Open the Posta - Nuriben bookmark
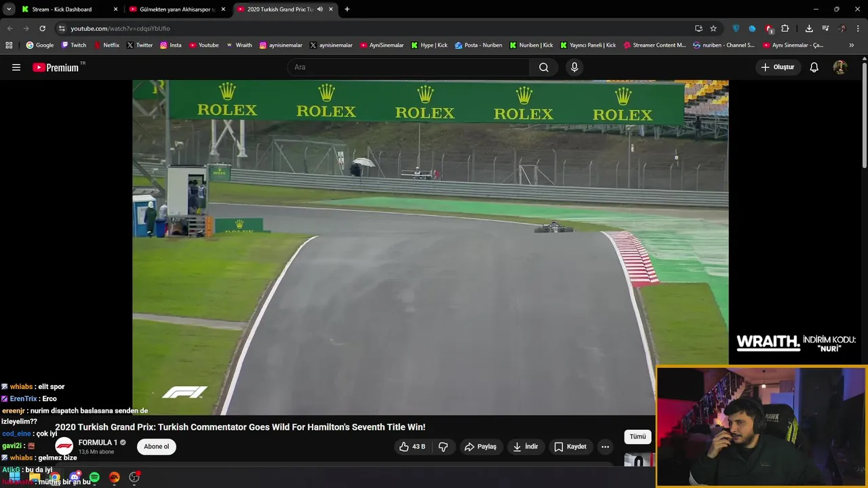 pos(479,45)
